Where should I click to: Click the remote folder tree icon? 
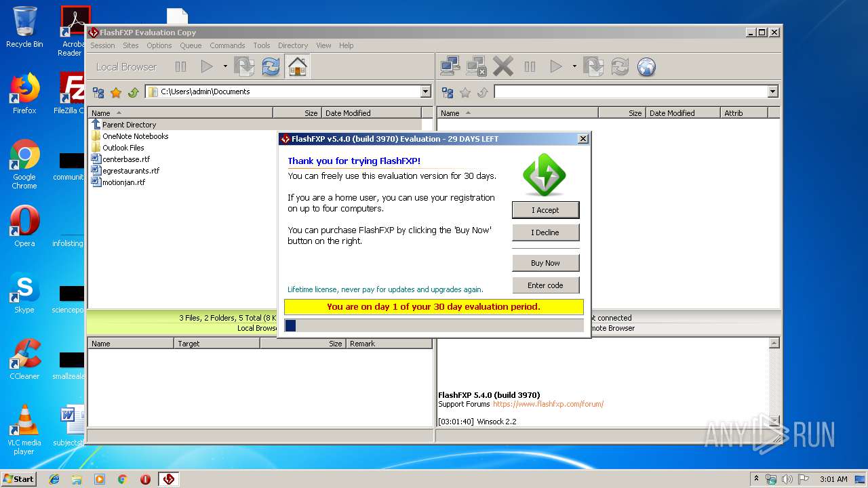pyautogui.click(x=448, y=92)
